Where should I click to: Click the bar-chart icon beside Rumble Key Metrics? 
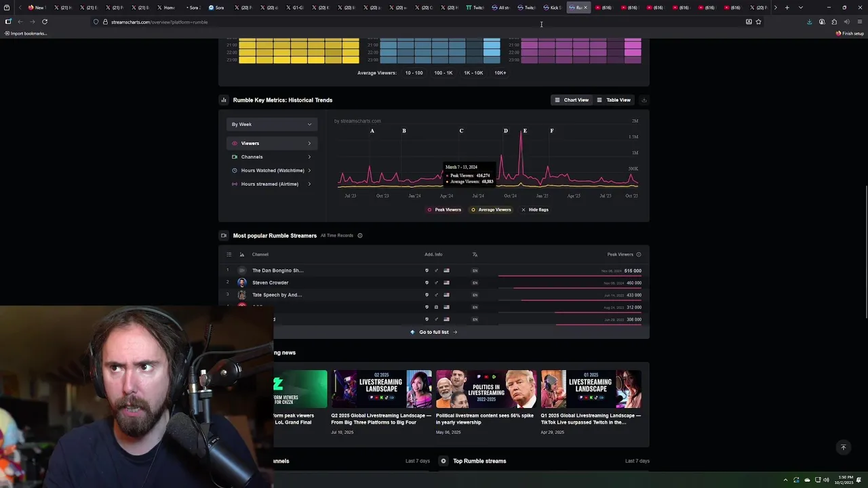click(x=224, y=100)
